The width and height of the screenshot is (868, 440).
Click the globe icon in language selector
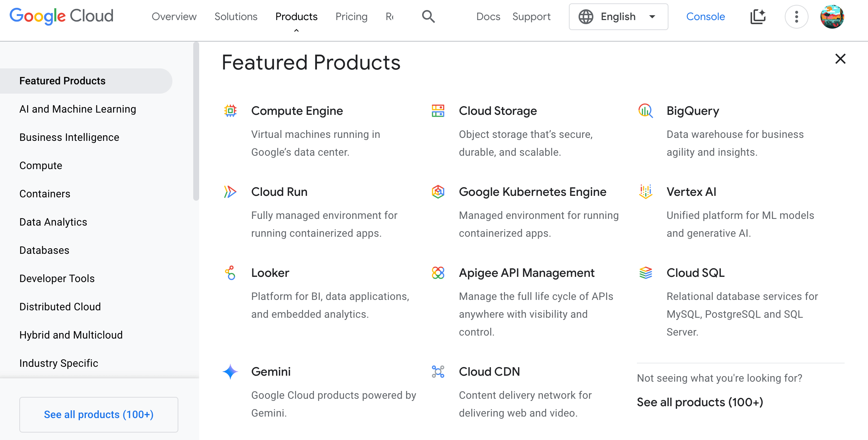pyautogui.click(x=586, y=16)
